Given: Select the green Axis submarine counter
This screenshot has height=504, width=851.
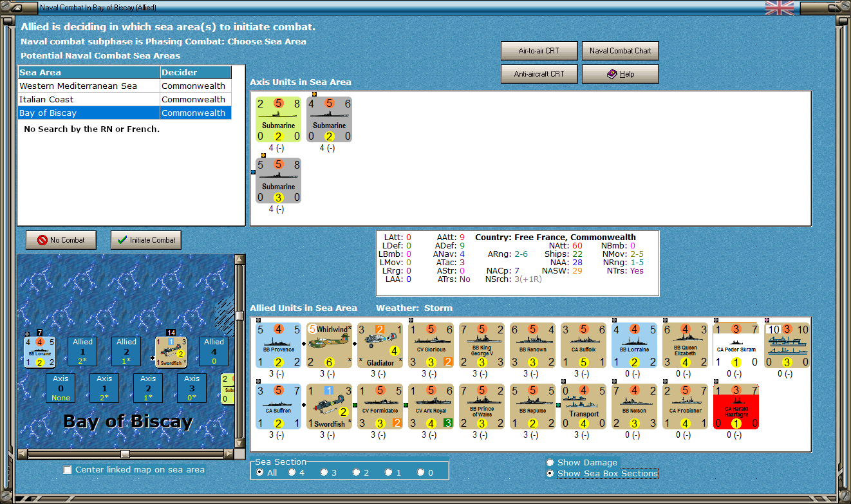Looking at the screenshot, I should coord(279,119).
